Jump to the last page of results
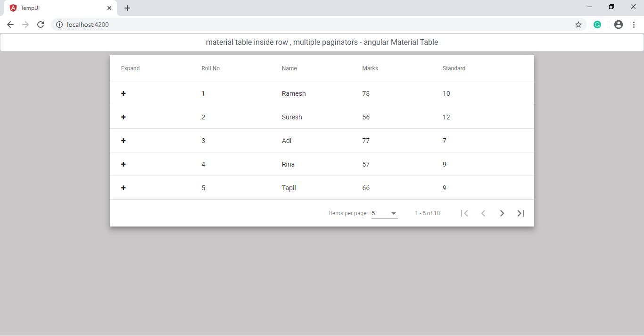 pyautogui.click(x=521, y=213)
